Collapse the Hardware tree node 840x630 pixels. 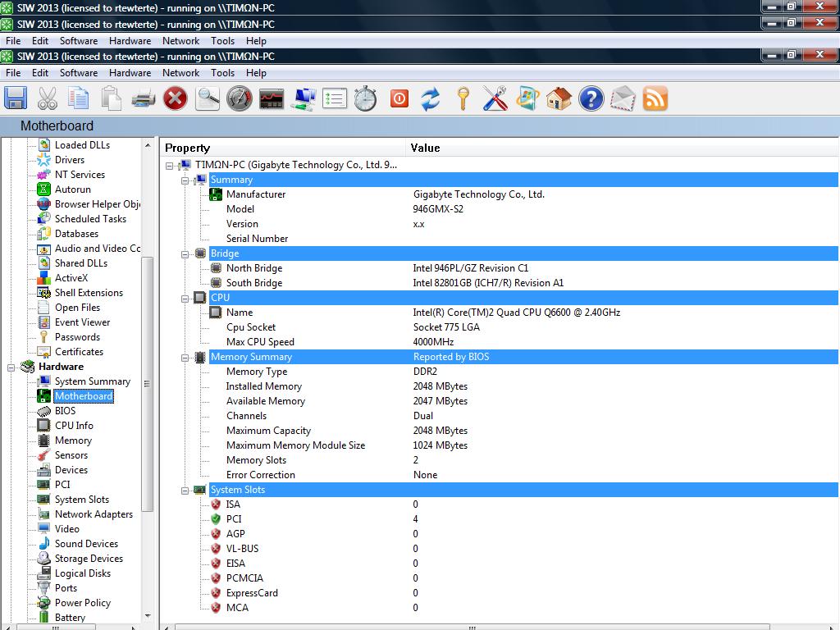[11, 367]
